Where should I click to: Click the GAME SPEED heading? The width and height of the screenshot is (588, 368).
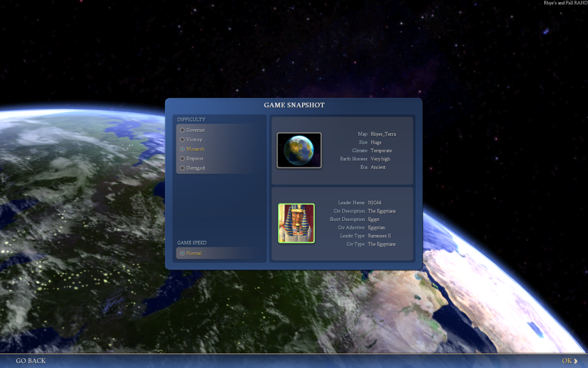point(192,243)
